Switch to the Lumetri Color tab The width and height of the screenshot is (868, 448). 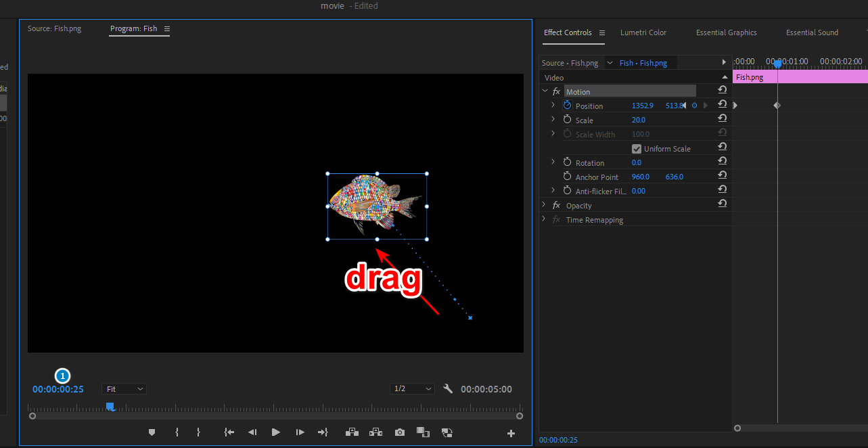pos(643,32)
